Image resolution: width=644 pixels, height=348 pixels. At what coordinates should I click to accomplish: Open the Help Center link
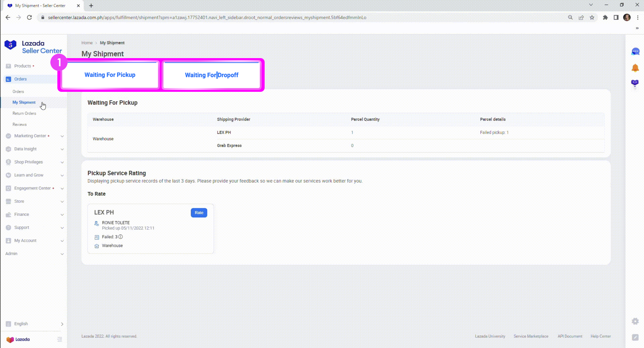click(x=601, y=336)
